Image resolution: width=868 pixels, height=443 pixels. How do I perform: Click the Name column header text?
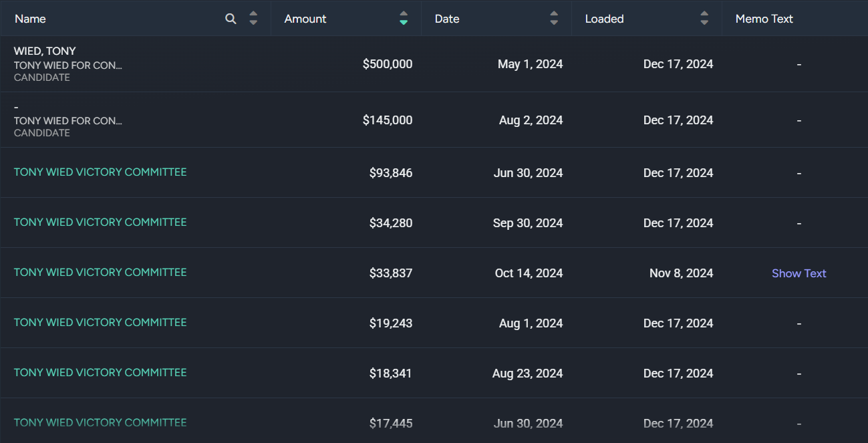[x=30, y=19]
